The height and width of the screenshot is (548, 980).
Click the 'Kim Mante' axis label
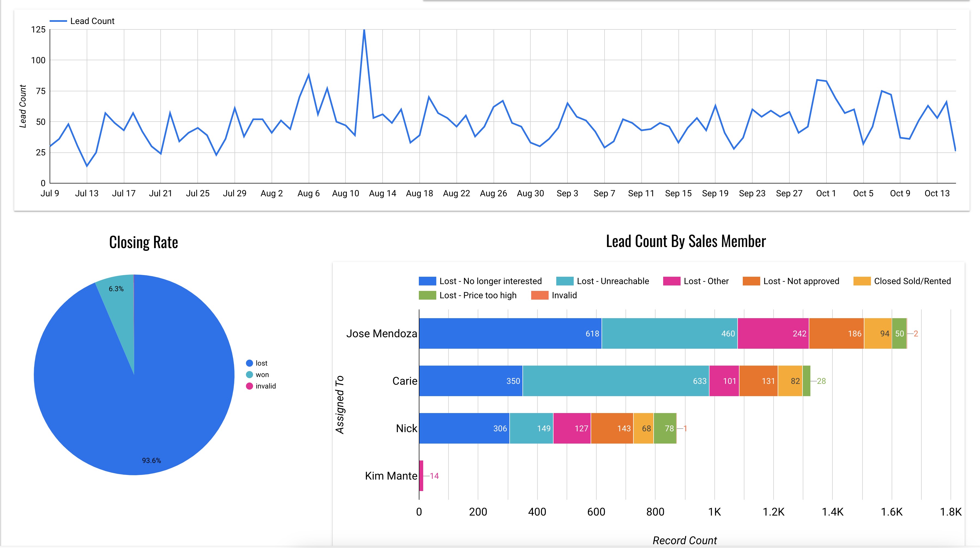[x=391, y=476]
